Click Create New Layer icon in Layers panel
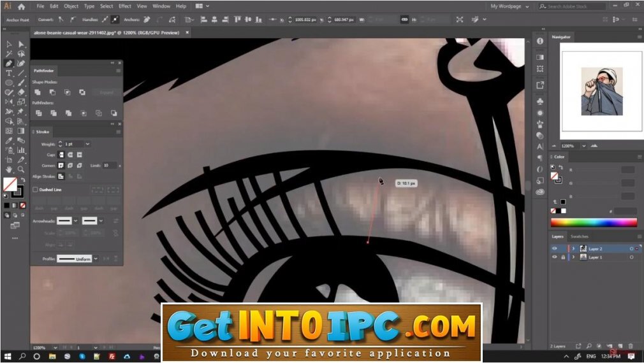Screen dimensions: 644x363 tap(620, 346)
